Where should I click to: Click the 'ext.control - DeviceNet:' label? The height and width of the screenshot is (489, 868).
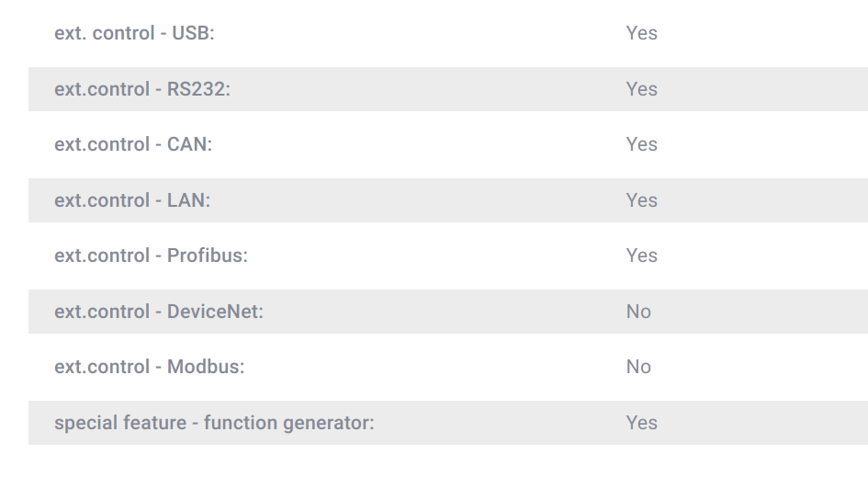[159, 312]
